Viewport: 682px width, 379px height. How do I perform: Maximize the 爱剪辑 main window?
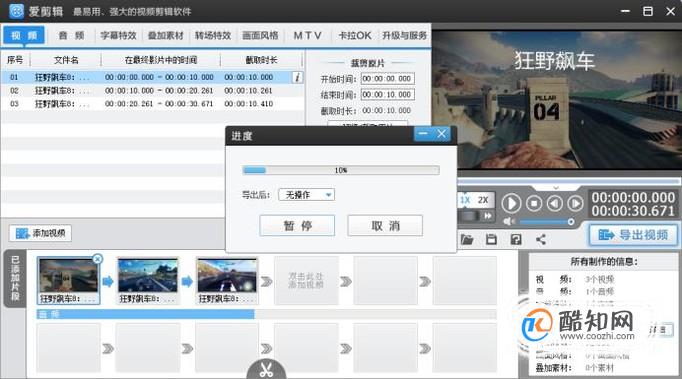pos(648,11)
